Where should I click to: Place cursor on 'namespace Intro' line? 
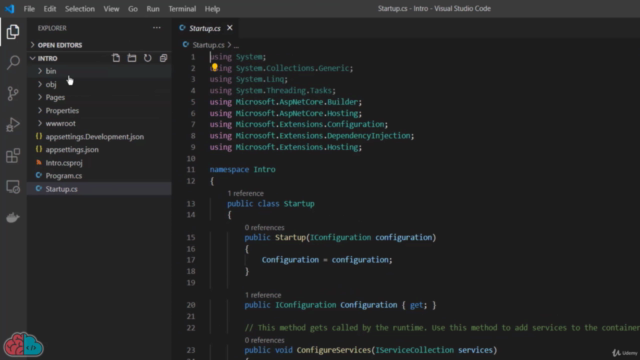(242, 169)
